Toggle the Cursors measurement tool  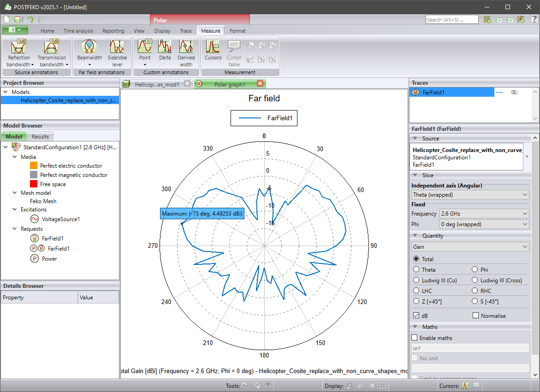(x=213, y=50)
